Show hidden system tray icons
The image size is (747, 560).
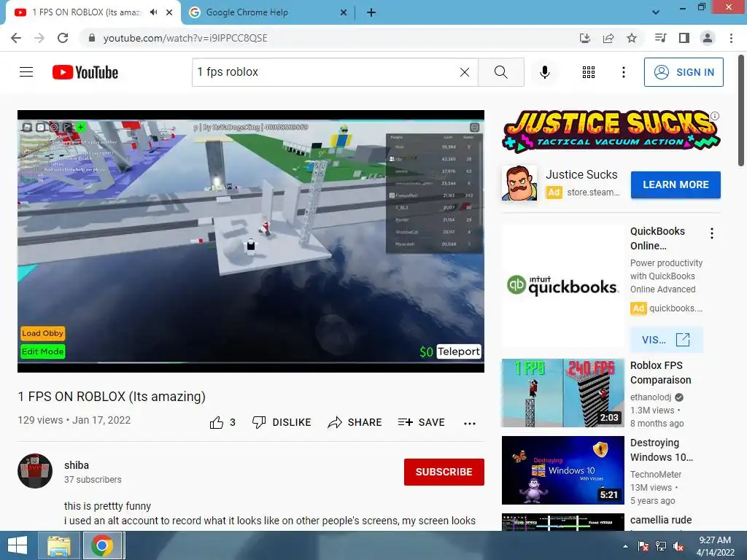coord(625,546)
